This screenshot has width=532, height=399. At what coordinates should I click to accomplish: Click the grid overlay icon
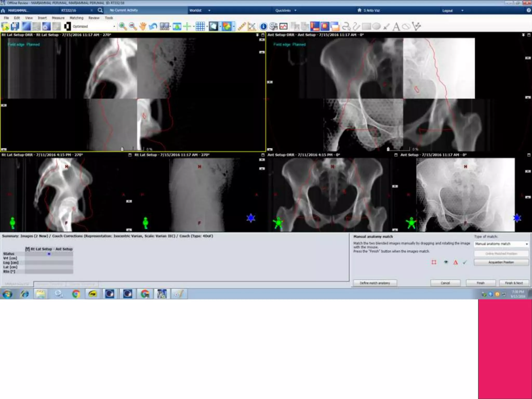point(200,26)
